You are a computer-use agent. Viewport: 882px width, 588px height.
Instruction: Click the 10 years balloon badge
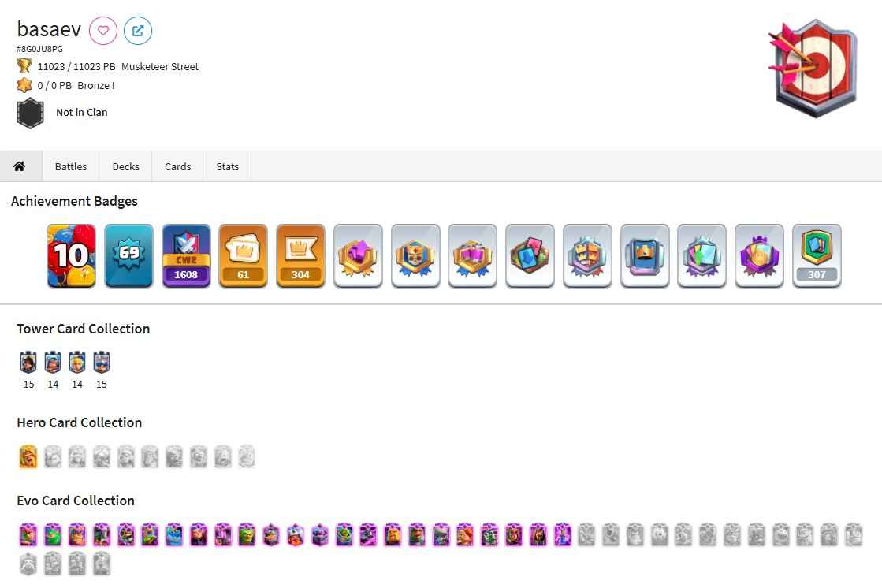click(x=72, y=256)
